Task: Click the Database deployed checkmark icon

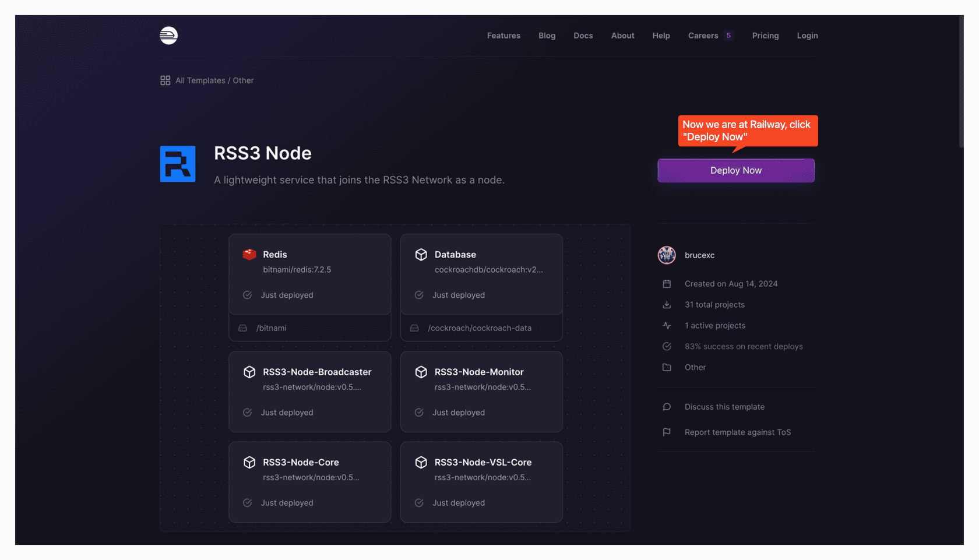Action: pyautogui.click(x=418, y=295)
